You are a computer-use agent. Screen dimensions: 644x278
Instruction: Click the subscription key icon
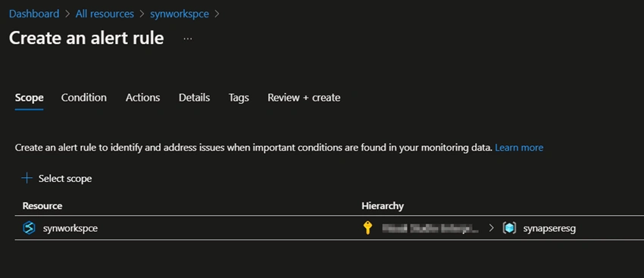(x=367, y=228)
